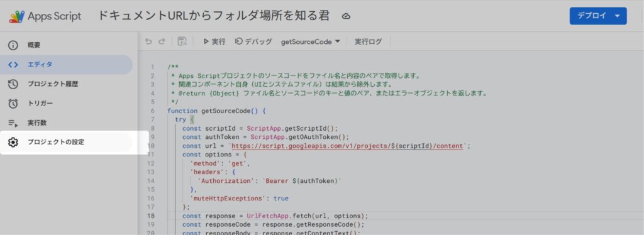Click the redo arrow icon
This screenshot has height=235, width=644.
(x=162, y=41)
